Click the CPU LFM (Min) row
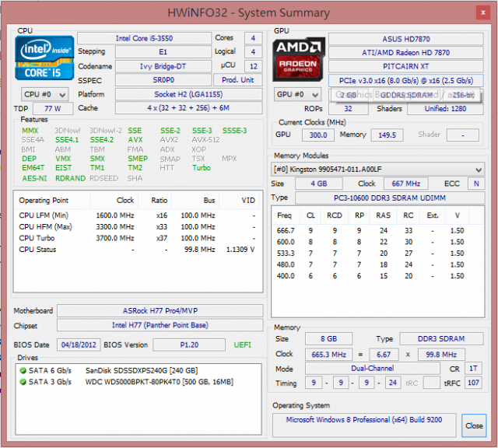This screenshot has height=448, width=498. click(139, 215)
